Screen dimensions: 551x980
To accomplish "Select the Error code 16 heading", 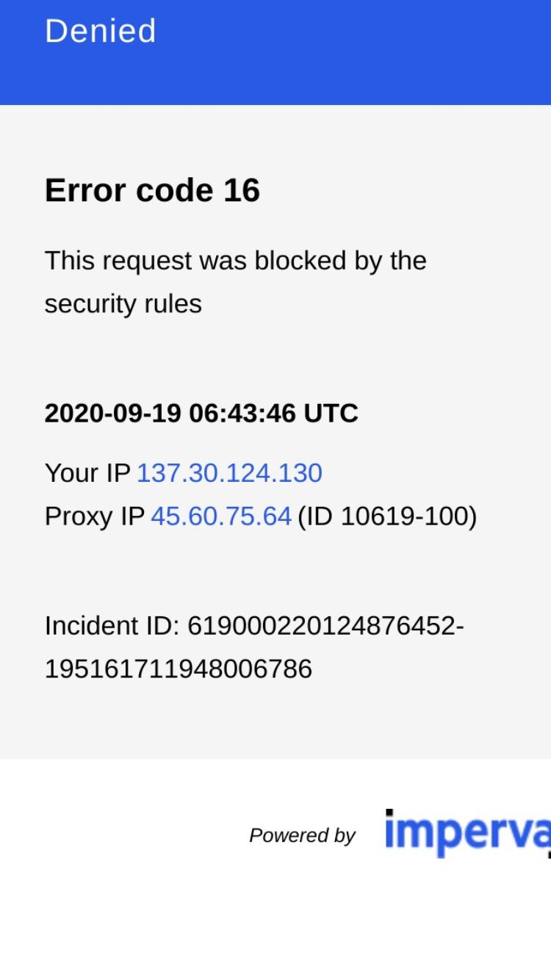I will point(152,190).
